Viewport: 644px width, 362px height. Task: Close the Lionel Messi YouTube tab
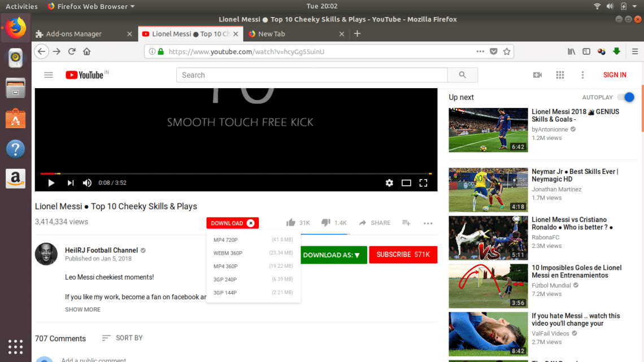pyautogui.click(x=236, y=34)
